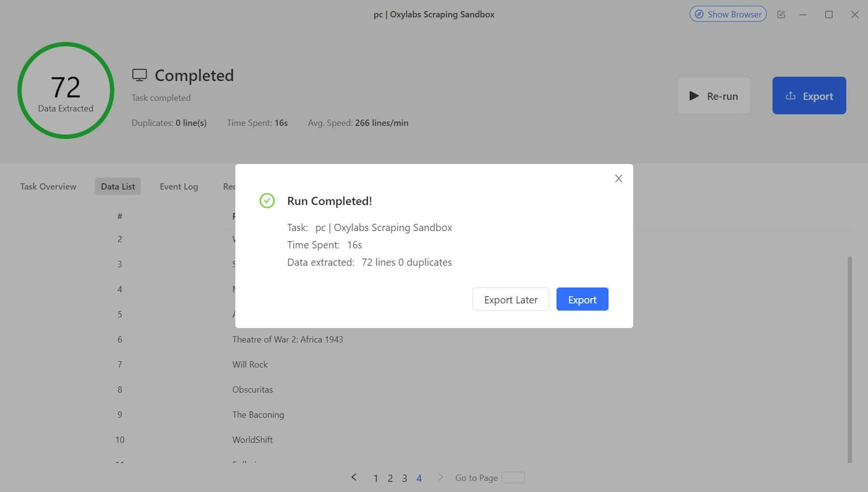The height and width of the screenshot is (492, 868).
Task: Click the '#' column header
Action: coord(120,216)
